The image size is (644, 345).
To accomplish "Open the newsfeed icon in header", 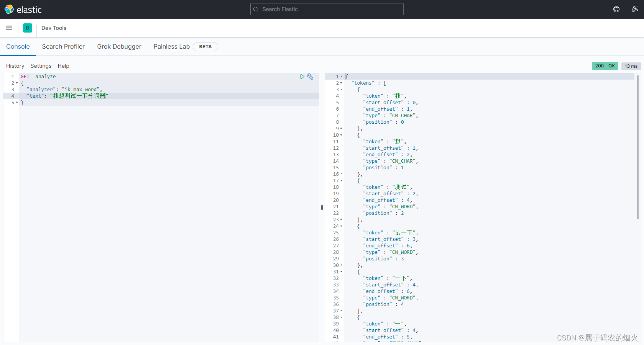I will (x=635, y=9).
